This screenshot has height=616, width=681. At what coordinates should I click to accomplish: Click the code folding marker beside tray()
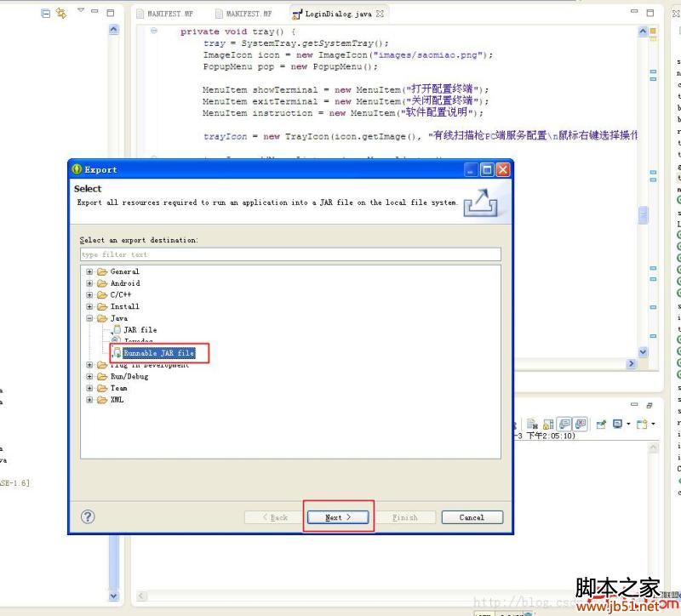pyautogui.click(x=154, y=31)
